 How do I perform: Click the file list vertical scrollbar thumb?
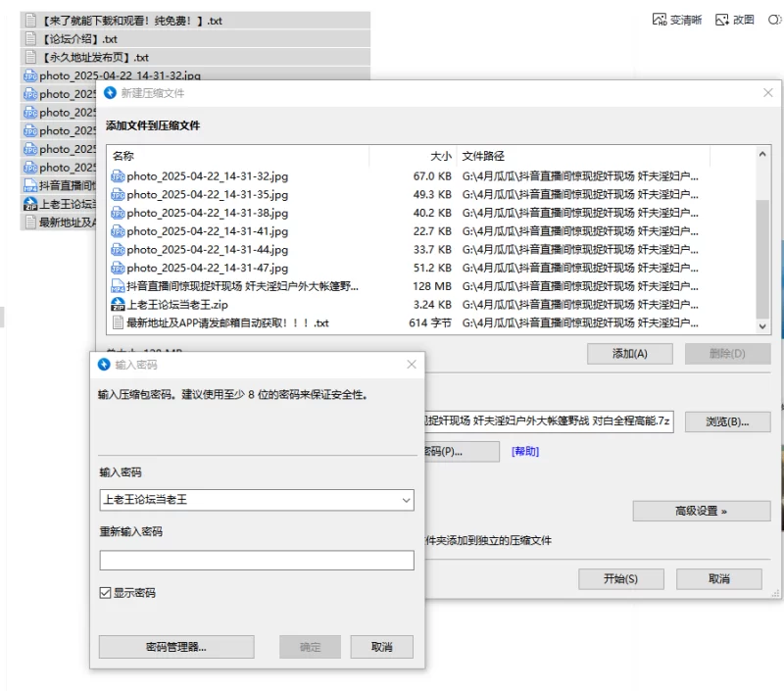[762, 259]
